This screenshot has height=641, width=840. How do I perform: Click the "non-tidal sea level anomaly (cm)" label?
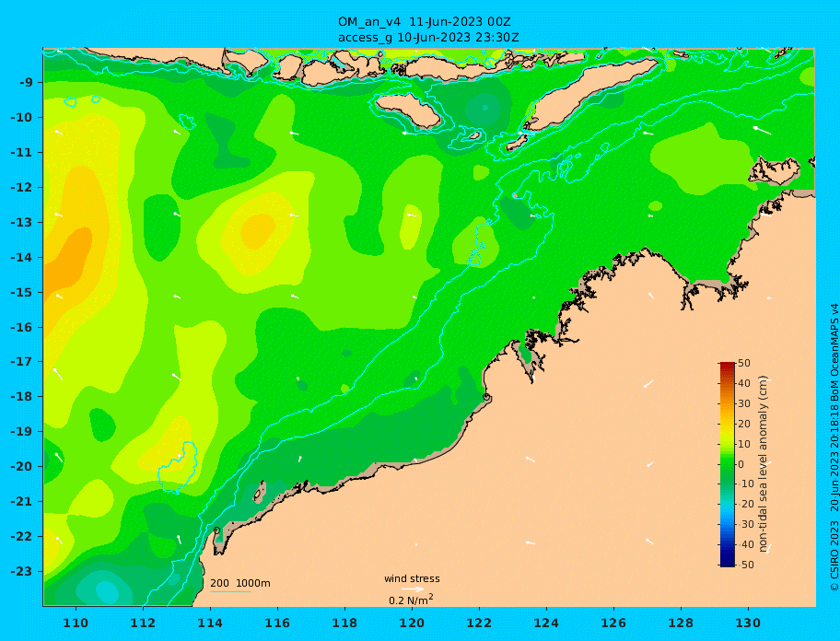(x=764, y=463)
